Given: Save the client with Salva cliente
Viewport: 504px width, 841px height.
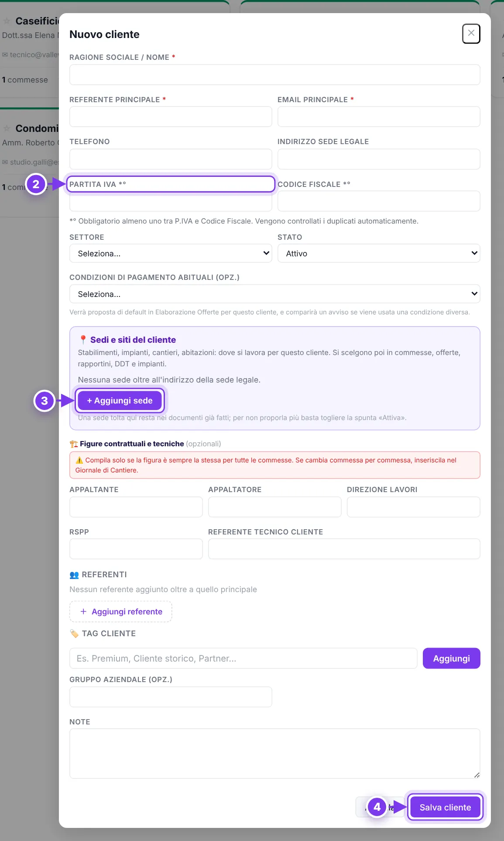Looking at the screenshot, I should 445,807.
